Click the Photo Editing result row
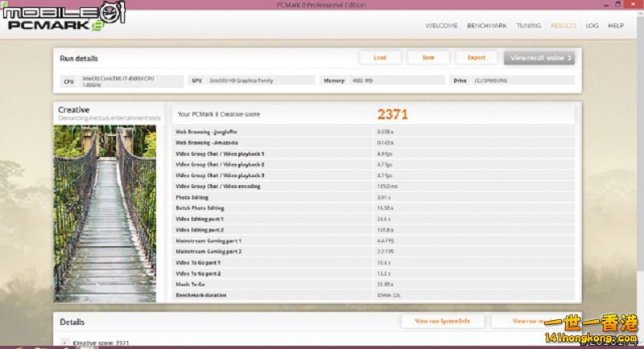 pyautogui.click(x=374, y=197)
